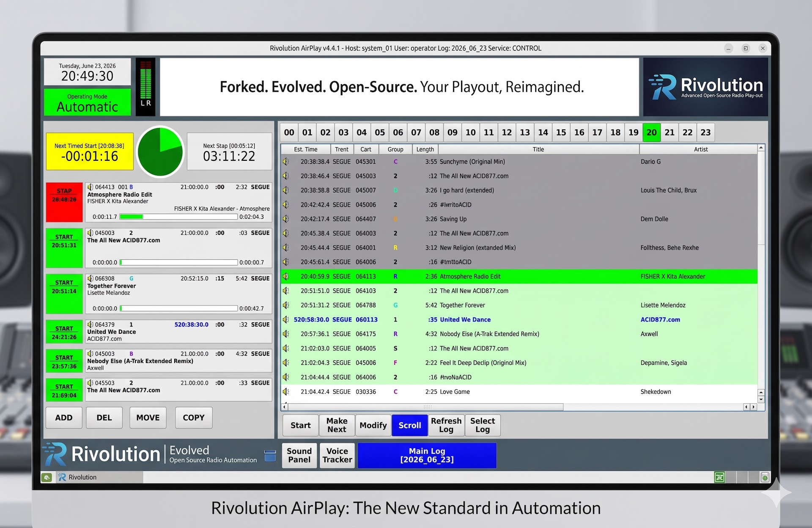The width and height of the screenshot is (812, 528).
Task: Sort log by Title column header
Action: [538, 149]
